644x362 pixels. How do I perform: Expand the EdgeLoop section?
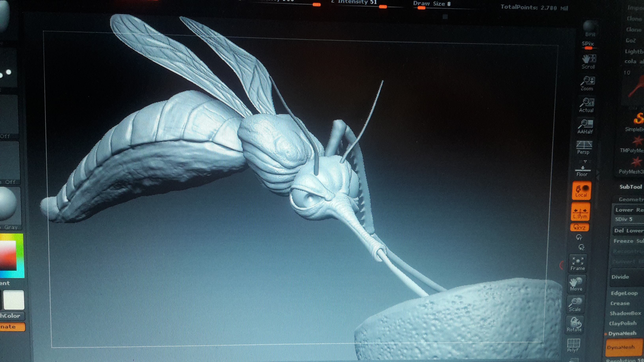(624, 293)
